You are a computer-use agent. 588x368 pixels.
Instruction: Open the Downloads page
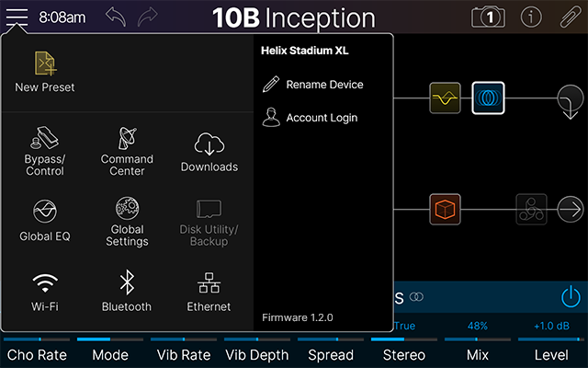209,152
